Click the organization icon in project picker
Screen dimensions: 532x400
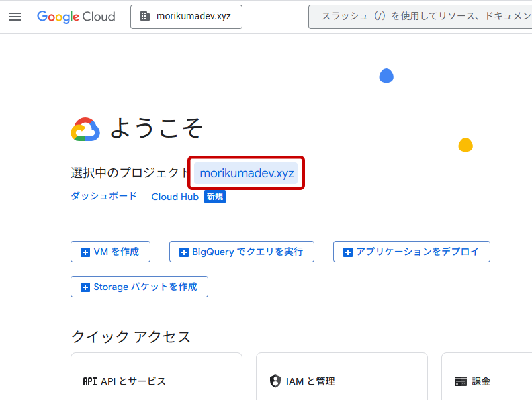point(145,17)
